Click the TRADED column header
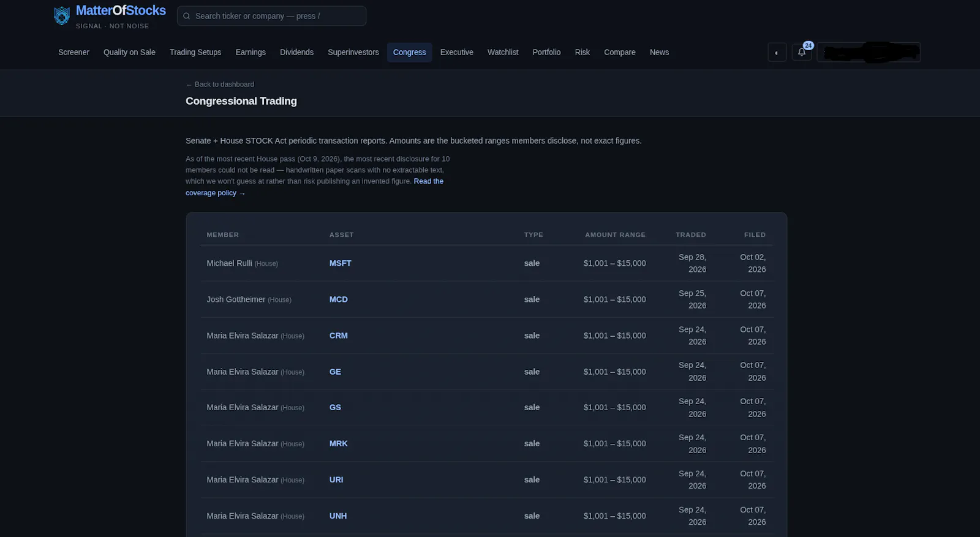Image resolution: width=980 pixels, height=537 pixels. pos(691,235)
